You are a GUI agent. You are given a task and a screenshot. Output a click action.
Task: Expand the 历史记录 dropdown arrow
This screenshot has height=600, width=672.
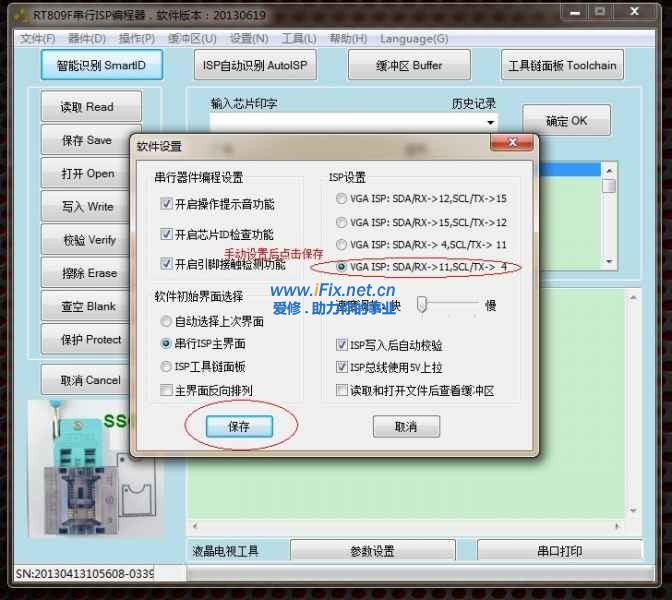click(x=490, y=122)
